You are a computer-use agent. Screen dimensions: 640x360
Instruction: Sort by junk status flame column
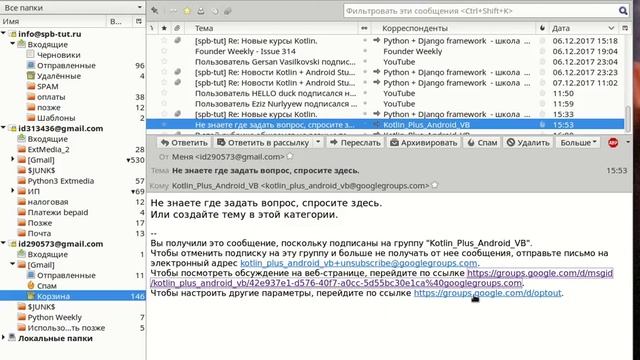542,28
